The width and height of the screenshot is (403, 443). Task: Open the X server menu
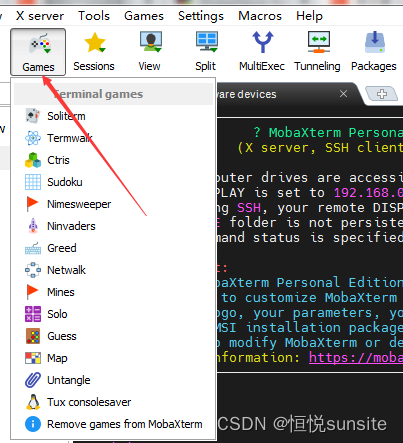pyautogui.click(x=40, y=16)
